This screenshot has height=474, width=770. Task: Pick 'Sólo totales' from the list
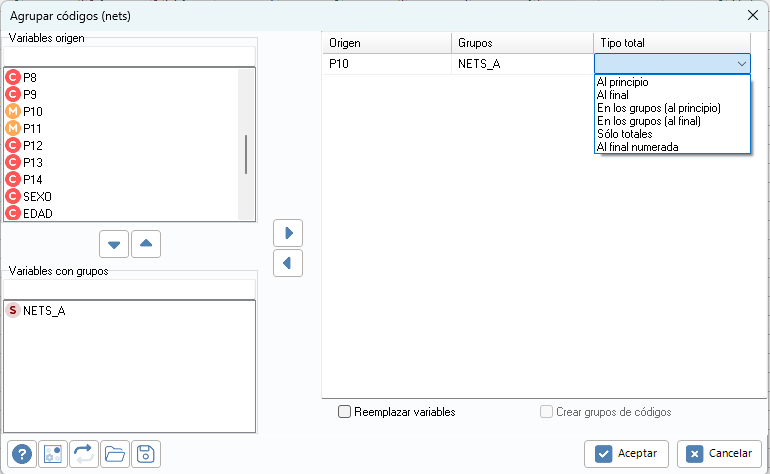click(625, 134)
